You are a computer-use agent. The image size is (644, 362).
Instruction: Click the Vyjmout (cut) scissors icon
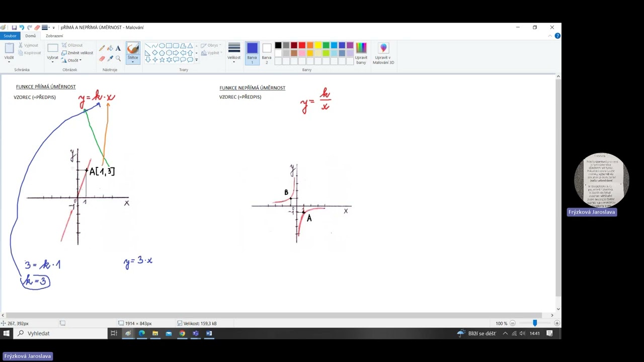(x=21, y=45)
